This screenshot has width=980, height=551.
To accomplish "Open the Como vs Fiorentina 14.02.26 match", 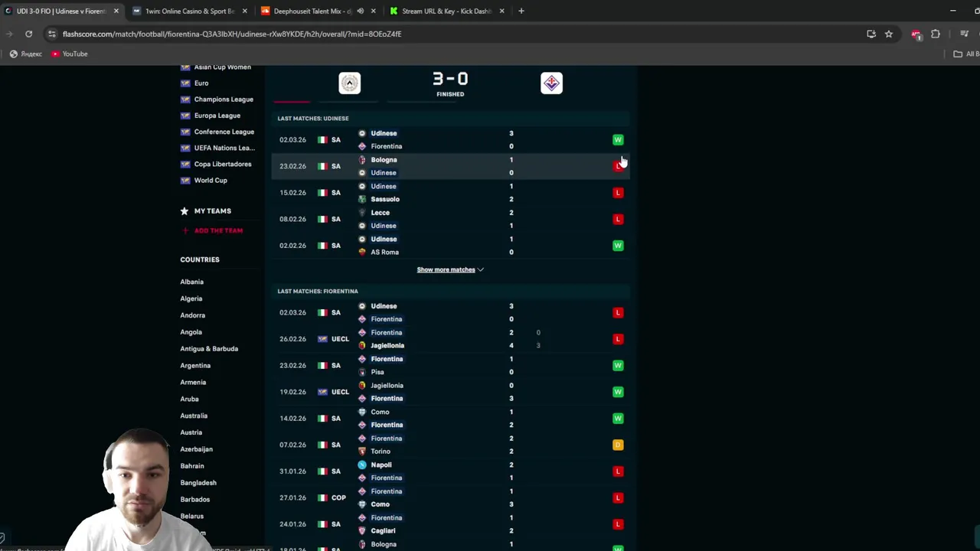I will tap(450, 419).
